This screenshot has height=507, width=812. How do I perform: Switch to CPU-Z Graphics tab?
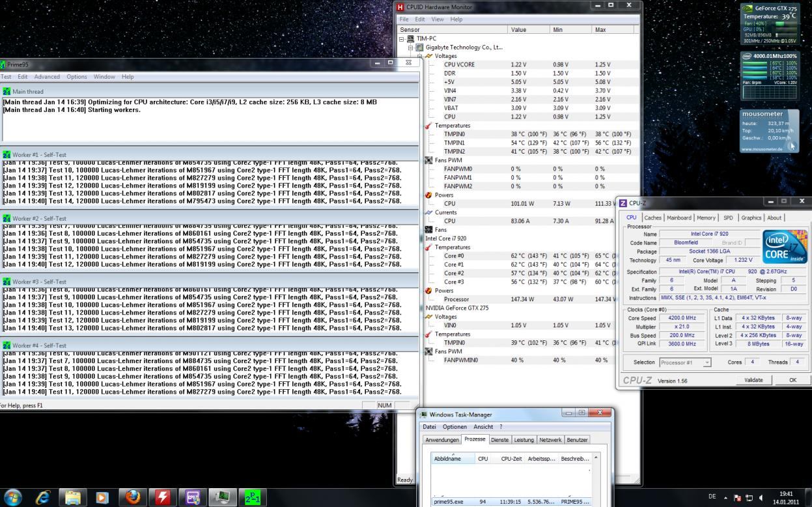pos(751,217)
